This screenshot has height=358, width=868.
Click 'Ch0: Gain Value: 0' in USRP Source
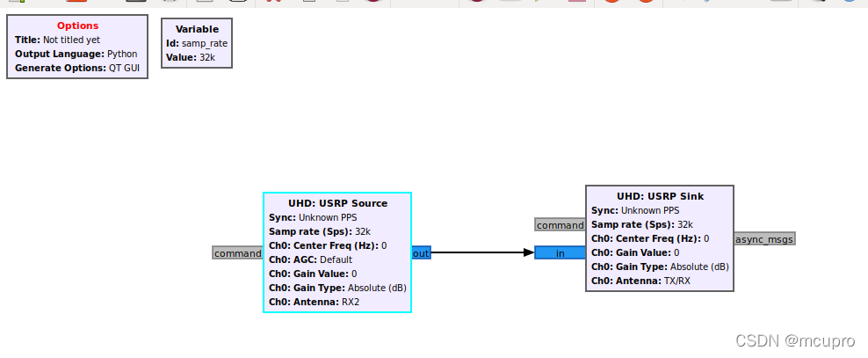click(313, 274)
